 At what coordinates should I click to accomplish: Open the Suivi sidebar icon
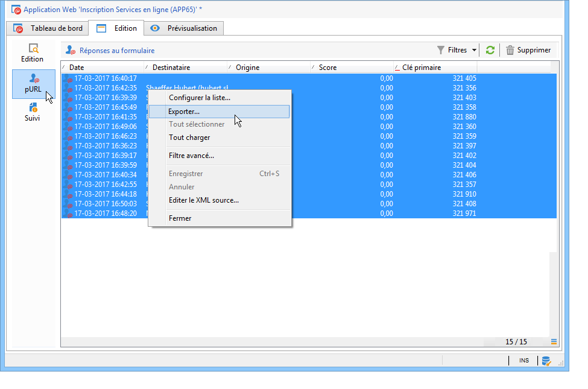coord(33,112)
